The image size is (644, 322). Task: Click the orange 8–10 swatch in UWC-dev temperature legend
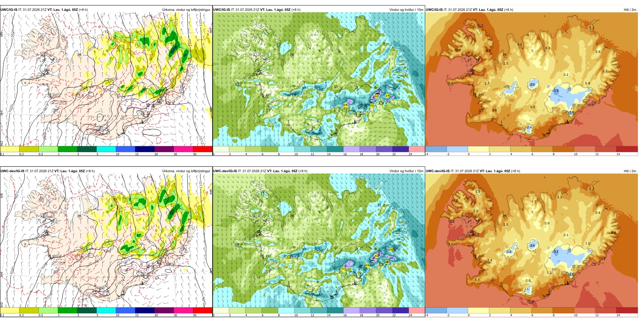point(563,310)
